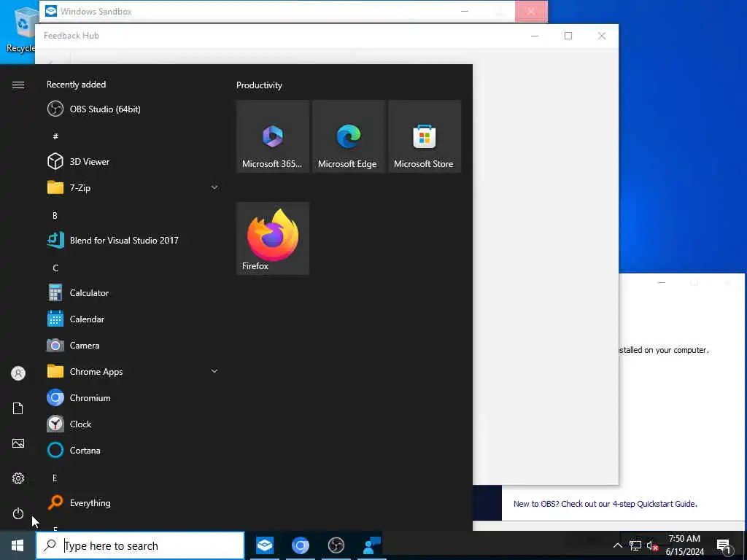Screen dimensions: 747x560
Task: Minimize the Windows Sandbox window
Action: coord(465,11)
